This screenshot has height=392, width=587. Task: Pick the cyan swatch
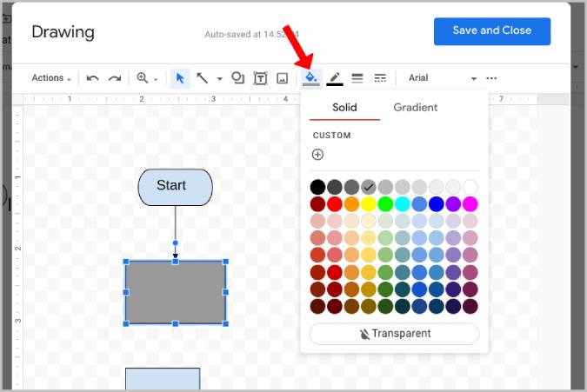403,204
